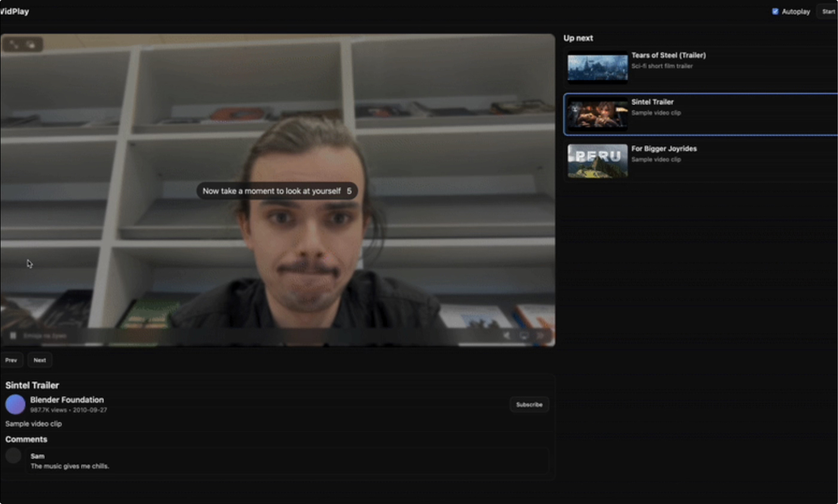This screenshot has height=504, width=838.
Task: Click the AirPlay screen icon in video controls
Action: (x=524, y=335)
